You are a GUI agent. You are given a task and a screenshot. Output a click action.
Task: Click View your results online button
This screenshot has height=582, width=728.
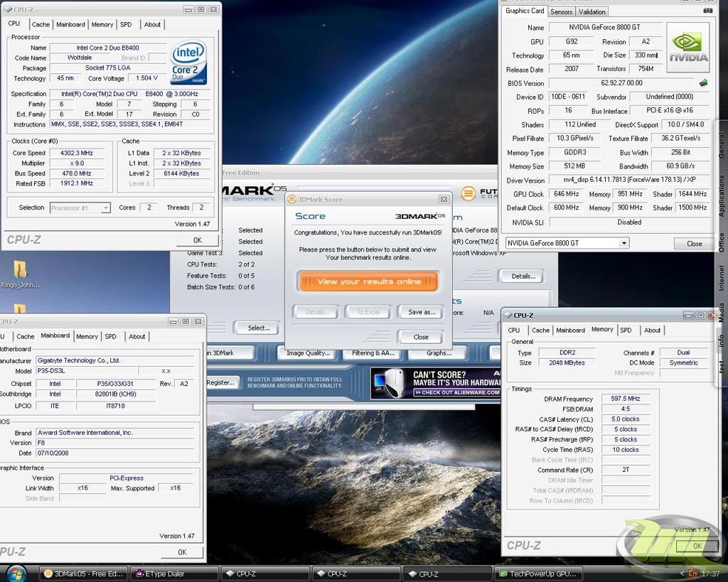tap(368, 281)
